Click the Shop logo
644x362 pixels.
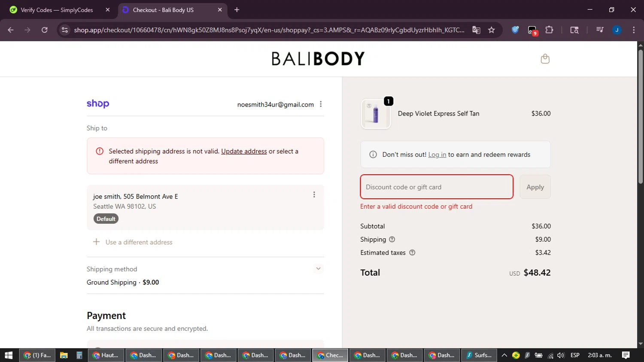(x=98, y=103)
